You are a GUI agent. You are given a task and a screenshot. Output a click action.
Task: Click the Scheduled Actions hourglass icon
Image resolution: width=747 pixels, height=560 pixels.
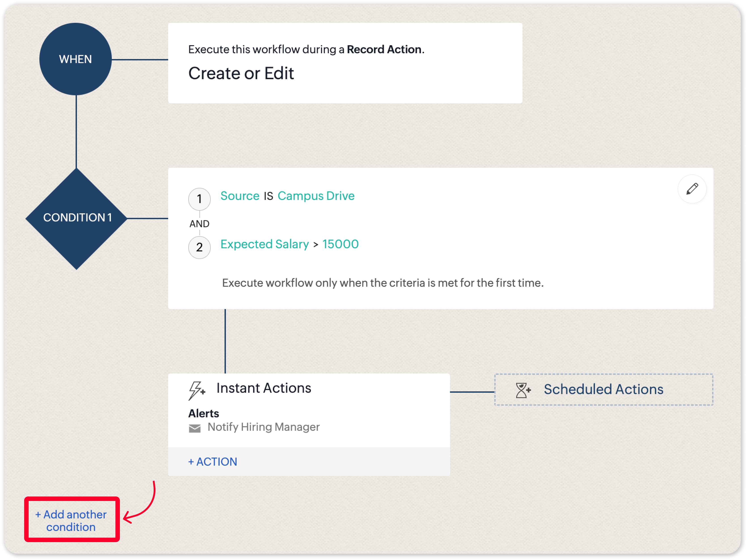pos(523,390)
